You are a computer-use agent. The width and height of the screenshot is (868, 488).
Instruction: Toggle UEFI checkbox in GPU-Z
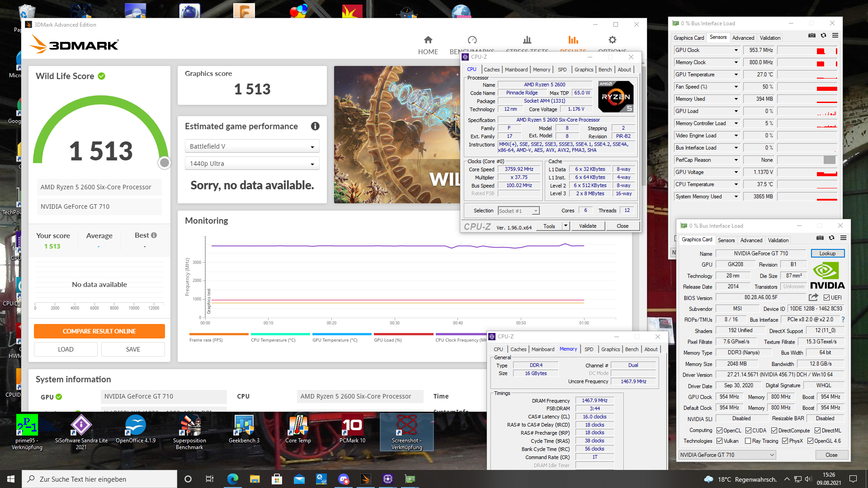tap(826, 297)
